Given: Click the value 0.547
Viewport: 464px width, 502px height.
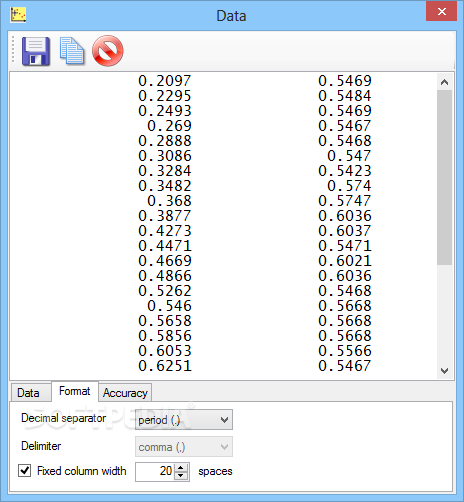Looking at the screenshot, I should click(349, 156).
